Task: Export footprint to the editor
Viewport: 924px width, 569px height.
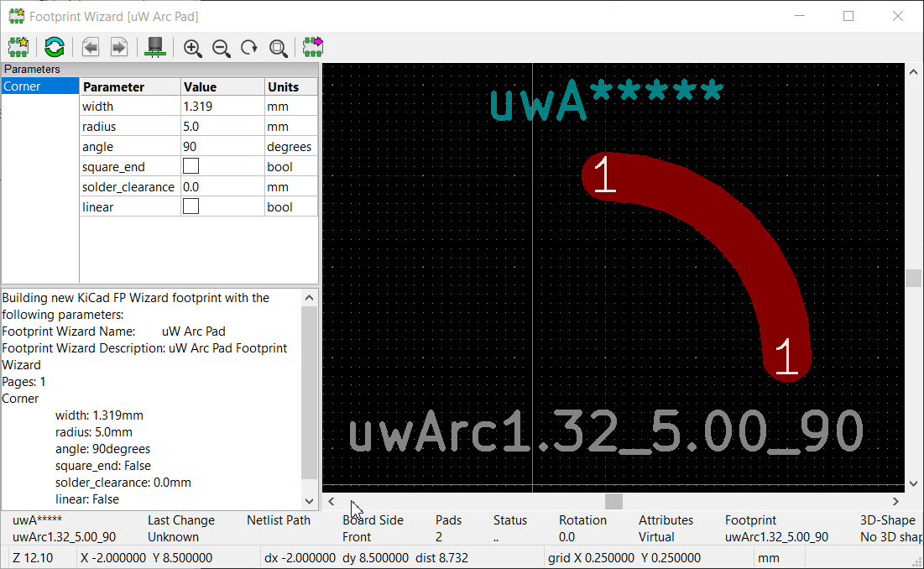Action: [x=313, y=47]
